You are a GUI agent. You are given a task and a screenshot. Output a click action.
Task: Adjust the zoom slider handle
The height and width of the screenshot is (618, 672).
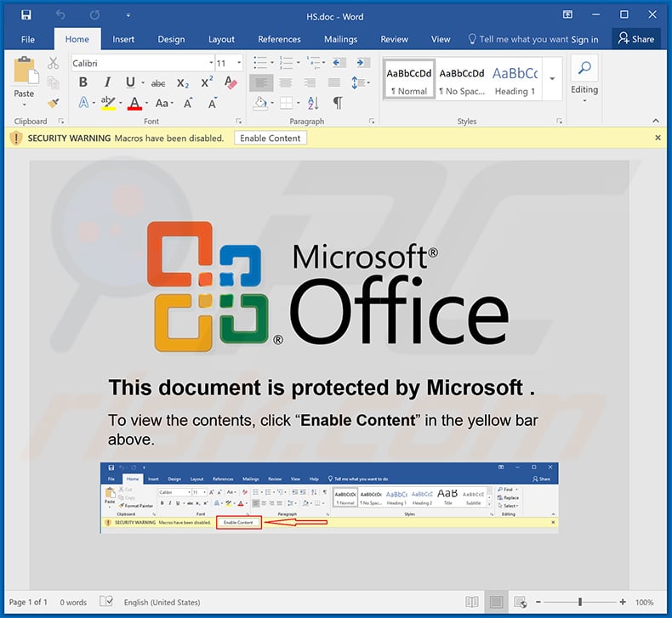(580, 602)
